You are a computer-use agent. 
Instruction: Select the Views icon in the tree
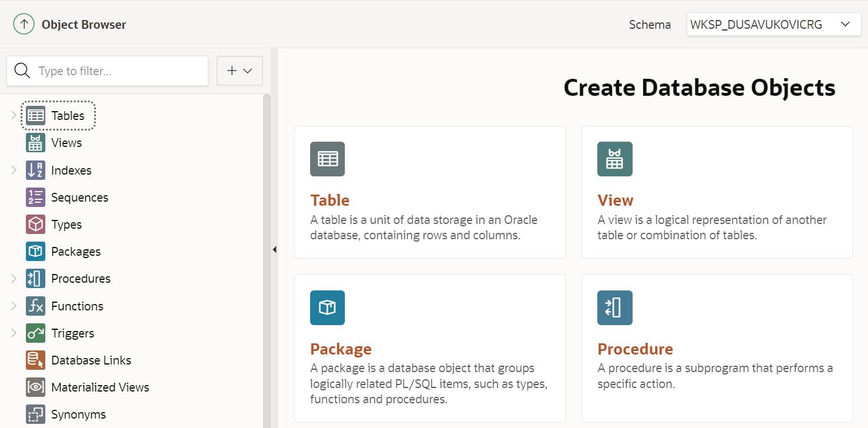(x=35, y=143)
